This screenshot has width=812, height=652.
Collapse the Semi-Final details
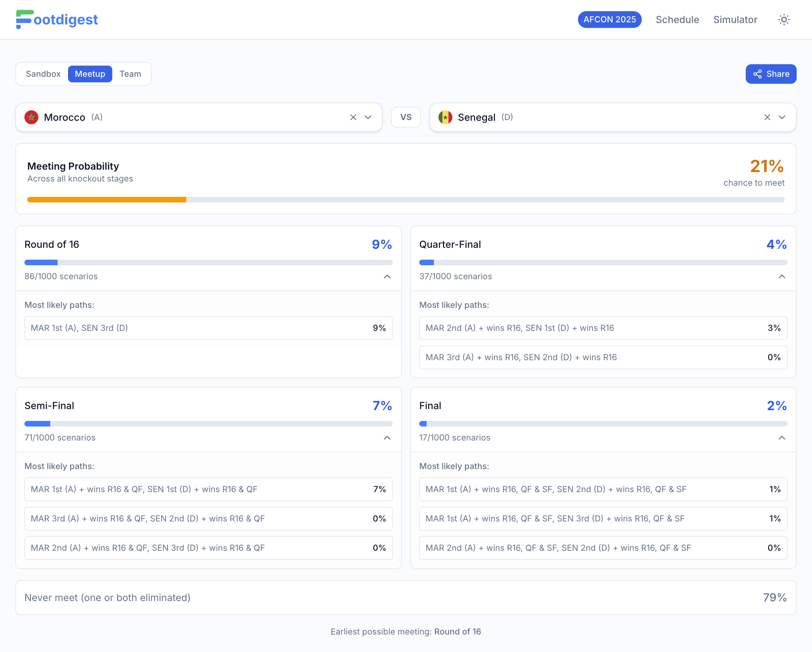[387, 438]
